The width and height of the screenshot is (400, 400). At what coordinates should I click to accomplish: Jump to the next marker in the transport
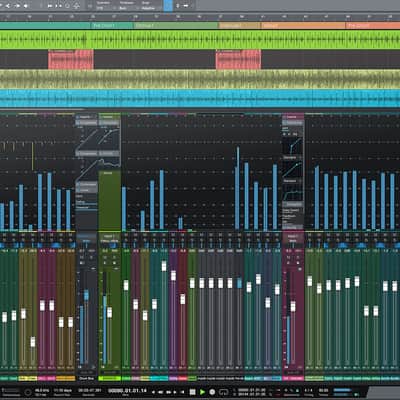175,392
